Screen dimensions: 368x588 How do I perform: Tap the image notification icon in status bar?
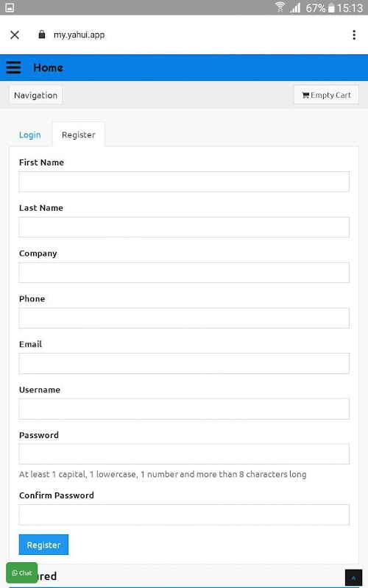(x=10, y=7)
